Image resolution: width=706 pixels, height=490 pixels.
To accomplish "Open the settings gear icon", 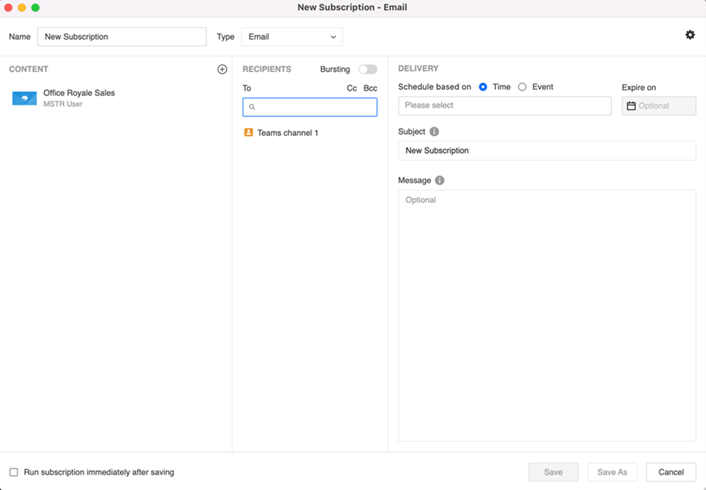I will coord(690,35).
